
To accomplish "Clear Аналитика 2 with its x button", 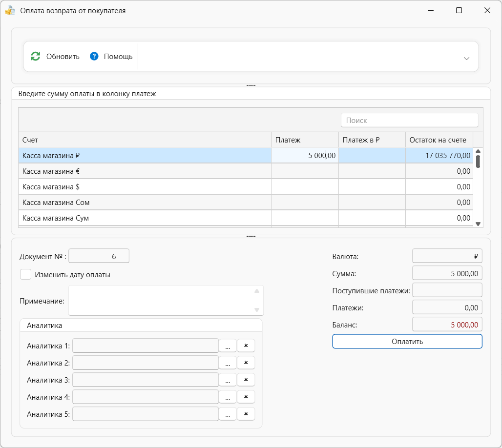I will pyautogui.click(x=246, y=363).
